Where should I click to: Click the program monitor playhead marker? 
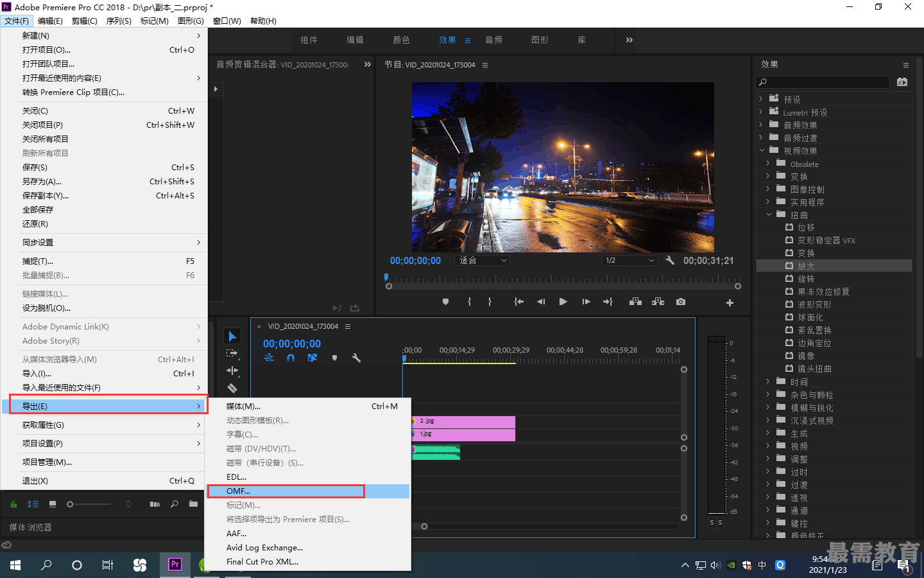tap(386, 277)
